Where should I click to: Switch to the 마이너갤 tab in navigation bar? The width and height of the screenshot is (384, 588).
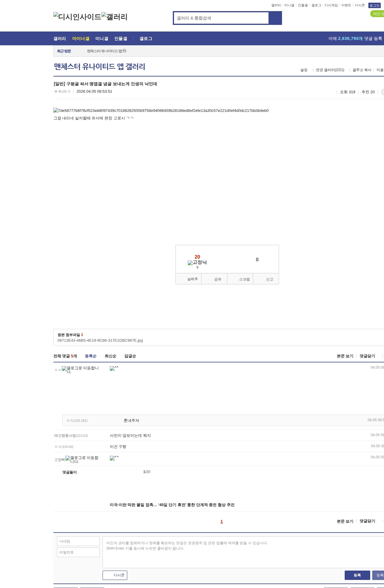pos(80,39)
